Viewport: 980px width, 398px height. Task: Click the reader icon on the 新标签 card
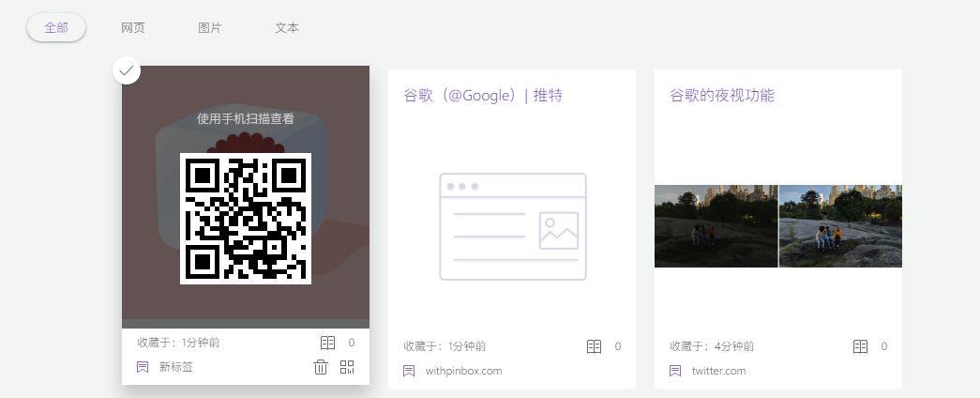327,343
